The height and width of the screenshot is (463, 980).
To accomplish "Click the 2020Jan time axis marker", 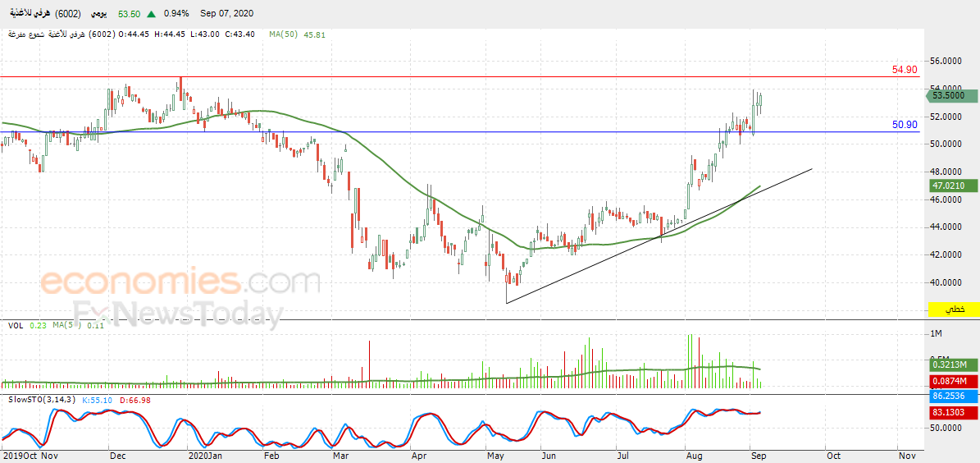I will (205, 456).
